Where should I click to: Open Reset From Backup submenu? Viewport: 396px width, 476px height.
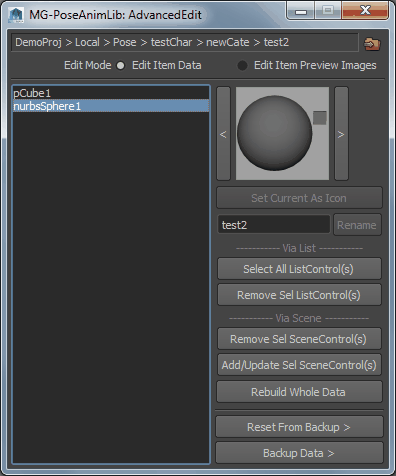[x=299, y=427]
